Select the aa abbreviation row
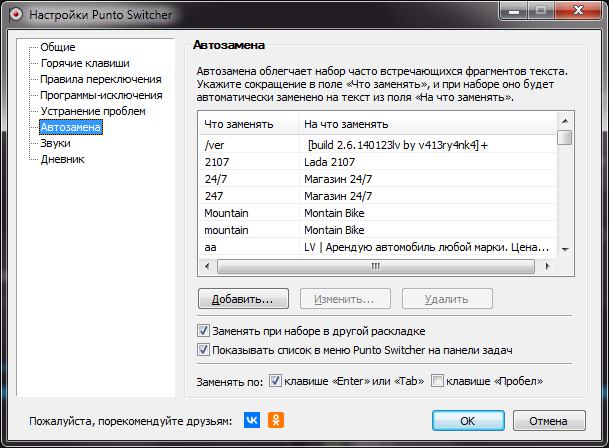Viewport: 609px width, 448px height. pos(378,247)
